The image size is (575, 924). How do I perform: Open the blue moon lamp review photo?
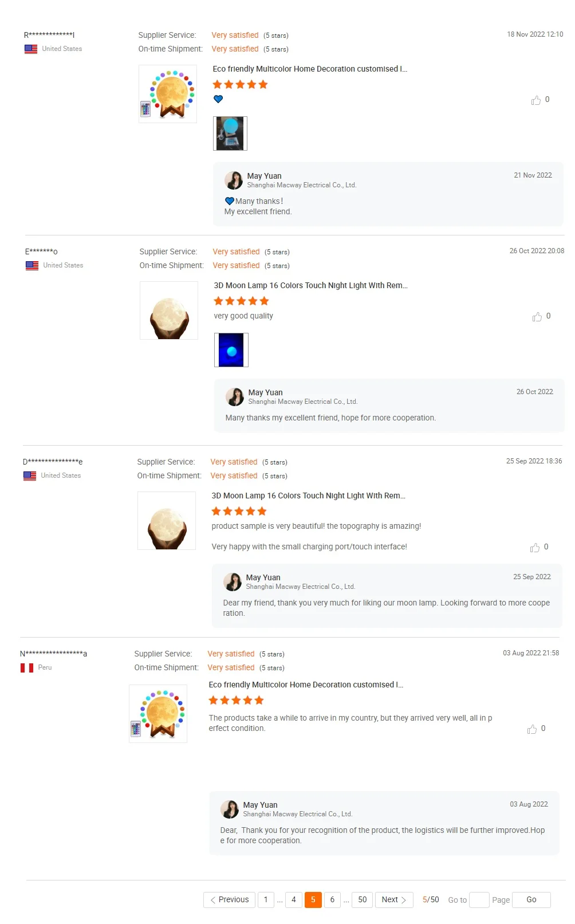[x=231, y=350]
